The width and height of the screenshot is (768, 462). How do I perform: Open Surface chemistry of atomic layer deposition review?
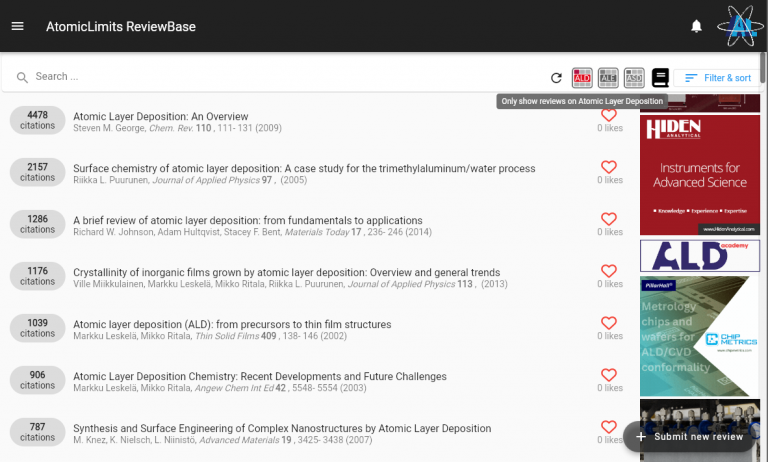[304, 169]
